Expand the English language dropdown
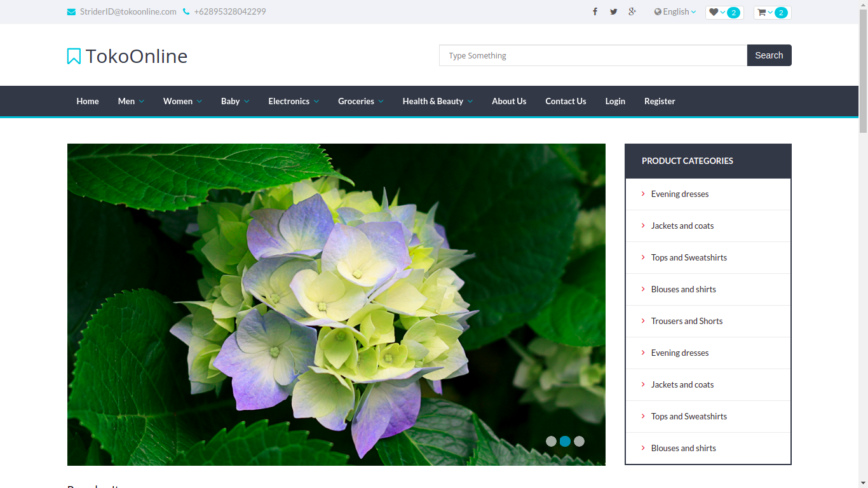 coord(675,11)
